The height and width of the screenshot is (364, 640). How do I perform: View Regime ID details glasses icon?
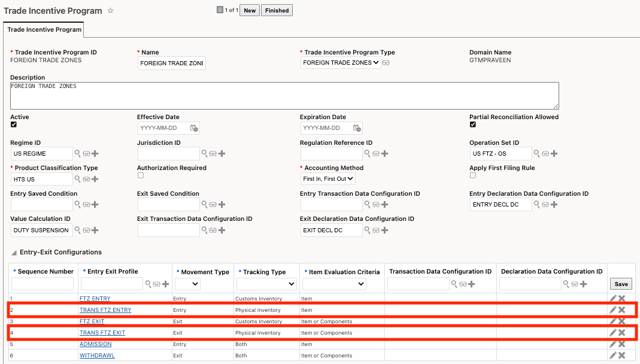87,154
